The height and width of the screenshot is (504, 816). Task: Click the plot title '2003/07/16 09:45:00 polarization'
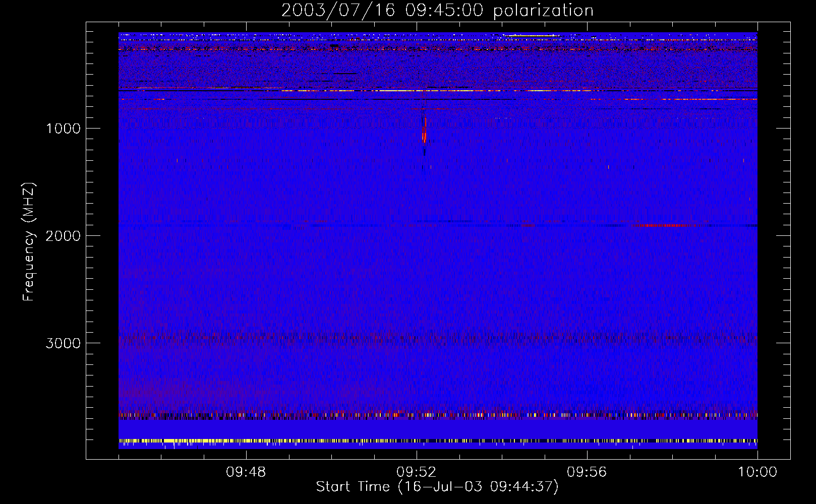[x=437, y=11]
